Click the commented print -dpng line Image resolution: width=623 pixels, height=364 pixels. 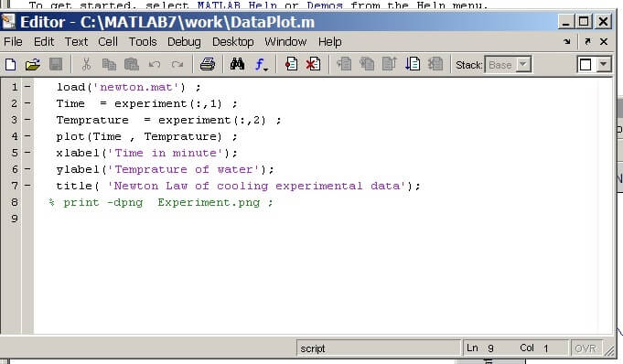[x=161, y=203]
